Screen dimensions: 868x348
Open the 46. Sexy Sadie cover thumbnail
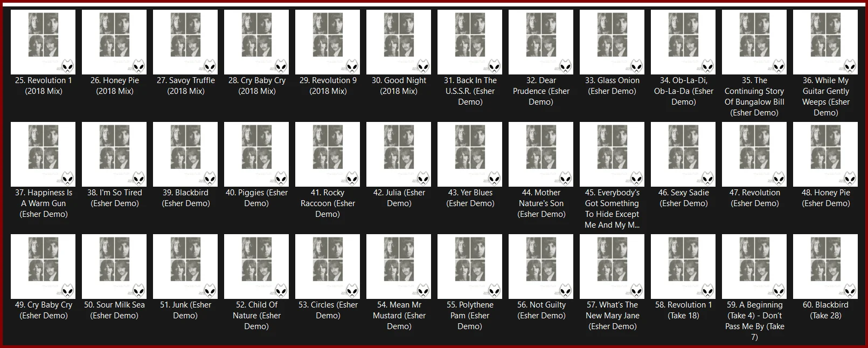[683, 154]
